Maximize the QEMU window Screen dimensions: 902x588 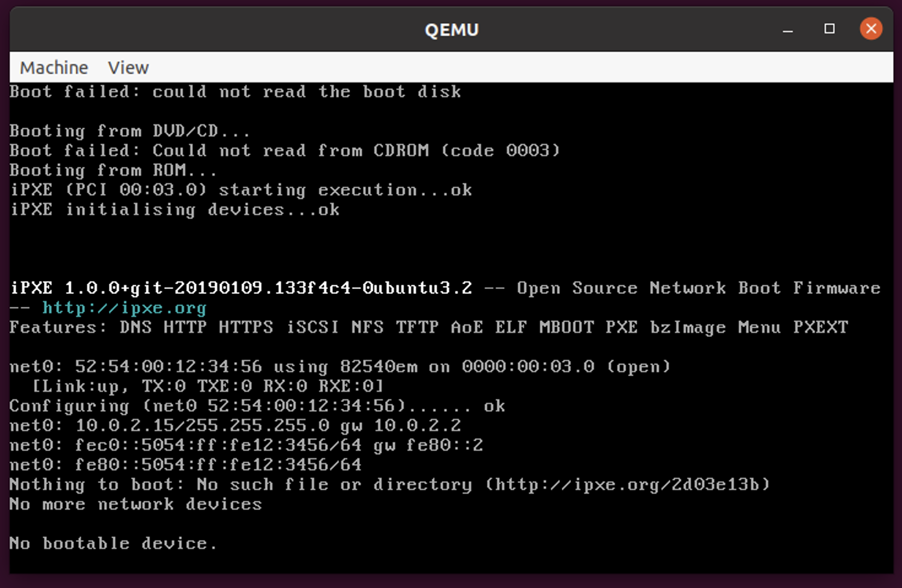point(830,29)
